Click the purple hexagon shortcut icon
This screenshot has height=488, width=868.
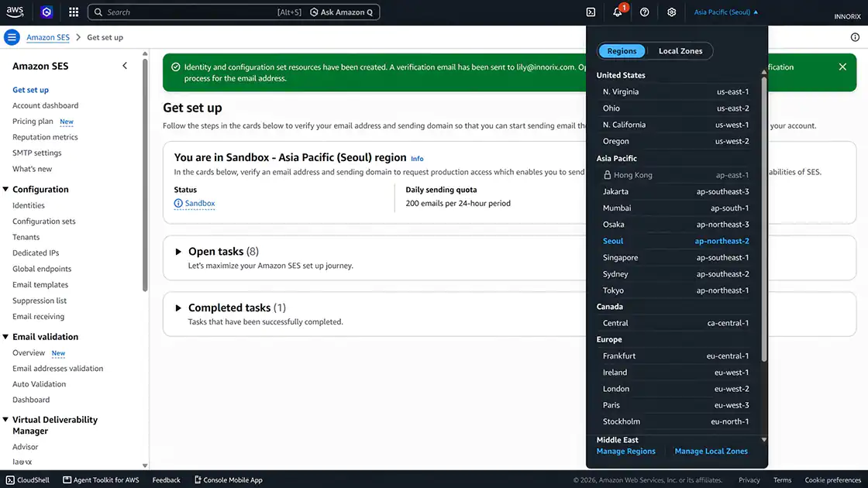click(x=46, y=12)
